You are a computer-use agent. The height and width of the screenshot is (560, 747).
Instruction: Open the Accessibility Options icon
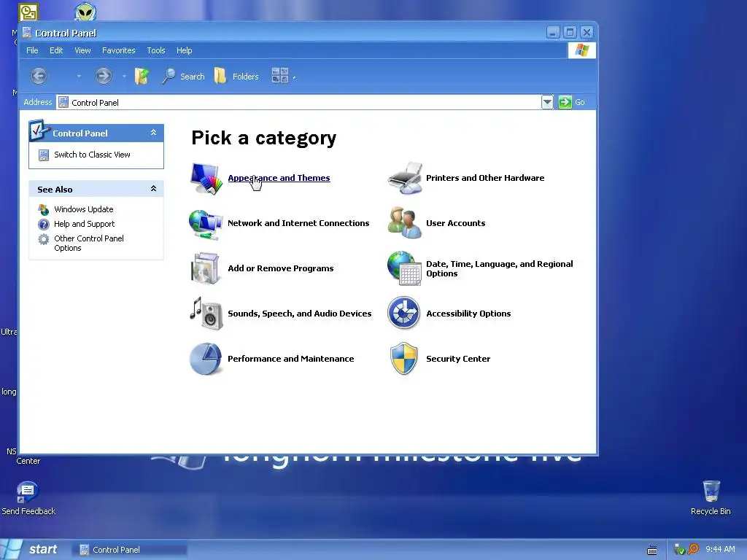pyautogui.click(x=403, y=313)
